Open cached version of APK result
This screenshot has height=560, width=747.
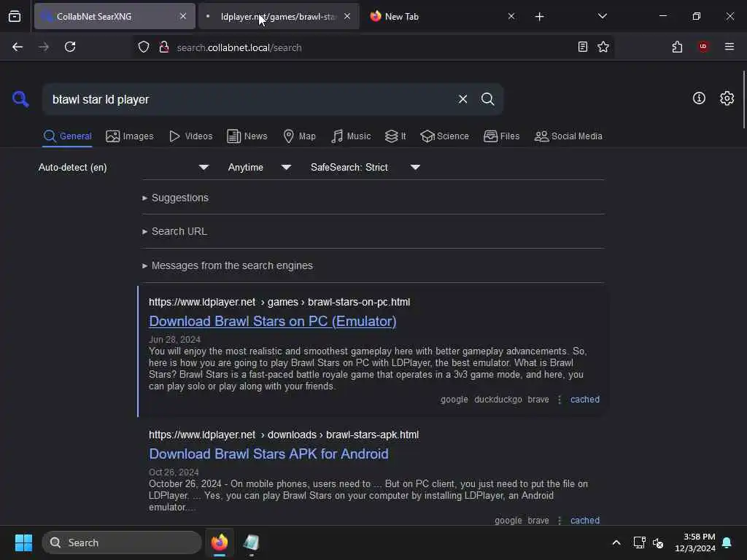point(585,521)
